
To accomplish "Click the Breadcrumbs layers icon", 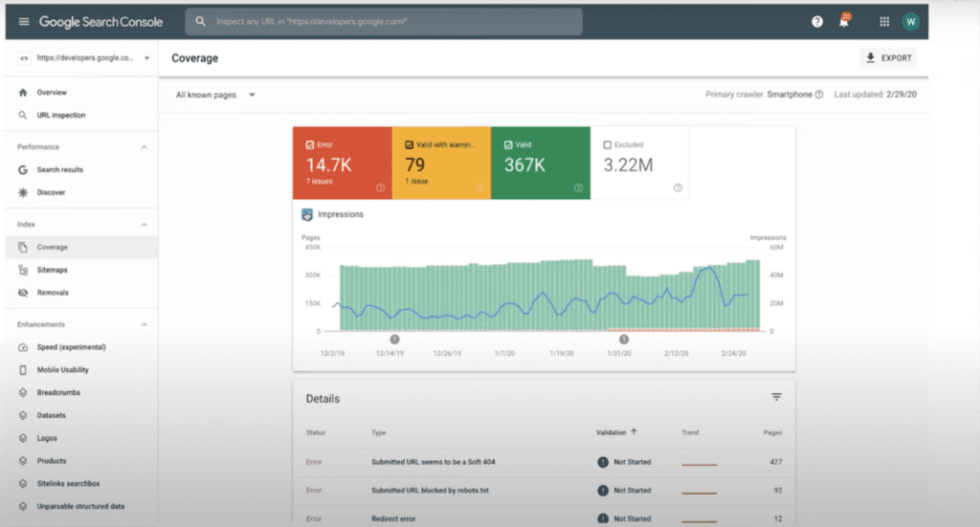I will [23, 393].
